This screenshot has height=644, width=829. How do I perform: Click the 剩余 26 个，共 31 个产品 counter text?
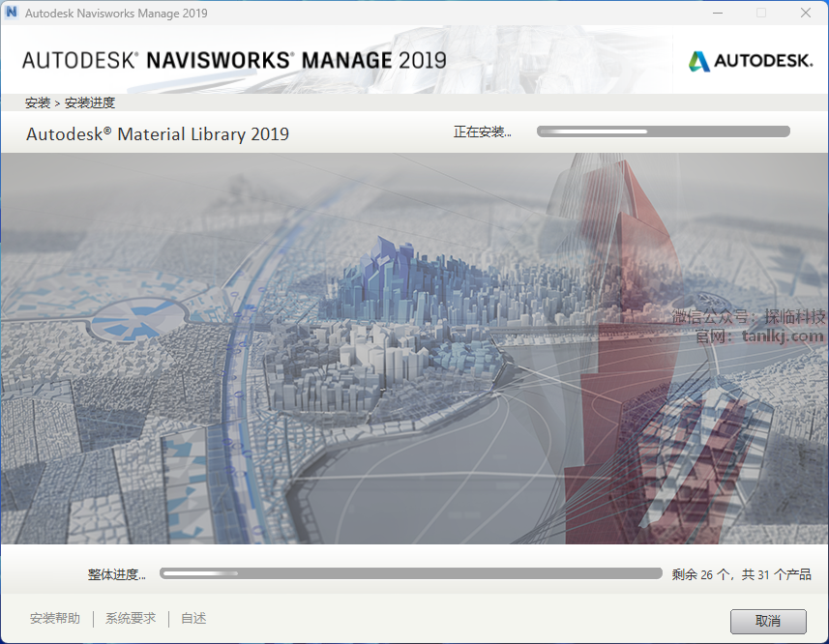click(741, 574)
